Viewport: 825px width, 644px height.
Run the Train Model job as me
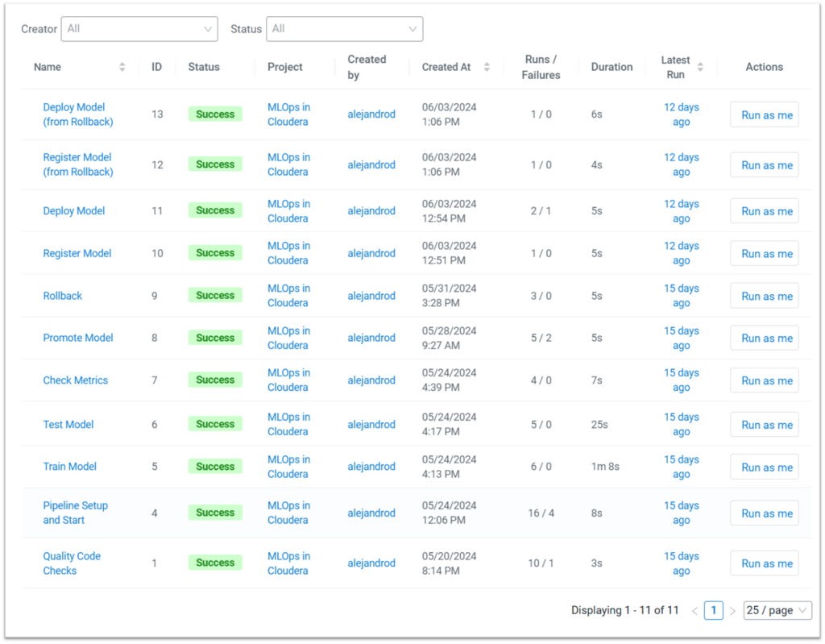765,467
